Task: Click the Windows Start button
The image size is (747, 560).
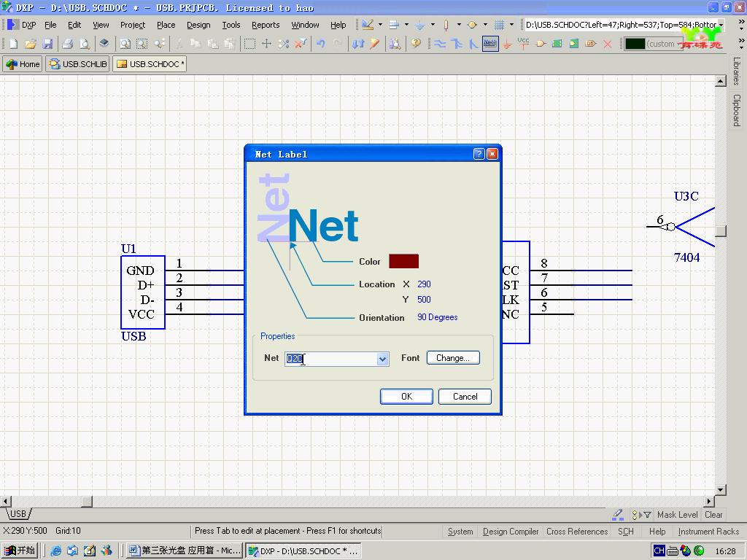Action: coord(20,551)
